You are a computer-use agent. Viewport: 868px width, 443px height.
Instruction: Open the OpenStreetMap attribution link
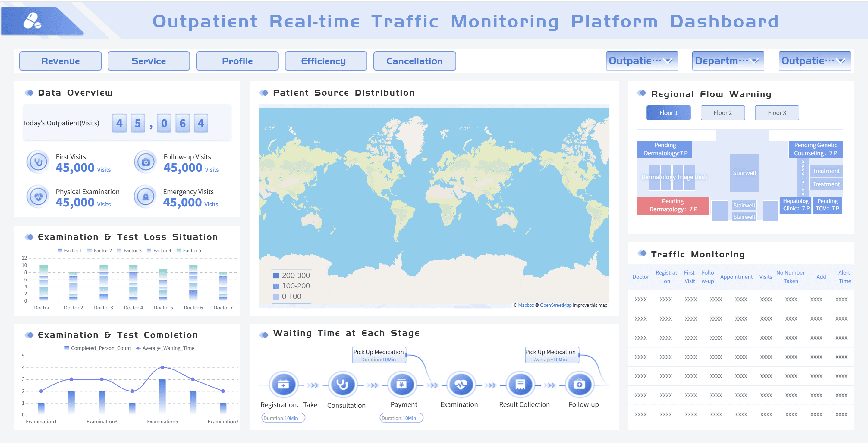(x=556, y=305)
